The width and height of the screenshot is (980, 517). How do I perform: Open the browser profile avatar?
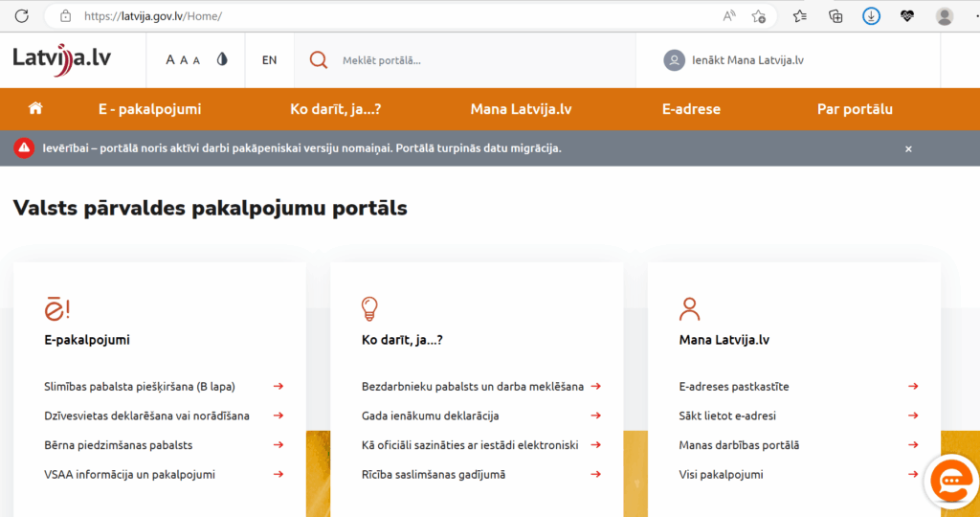(x=945, y=16)
